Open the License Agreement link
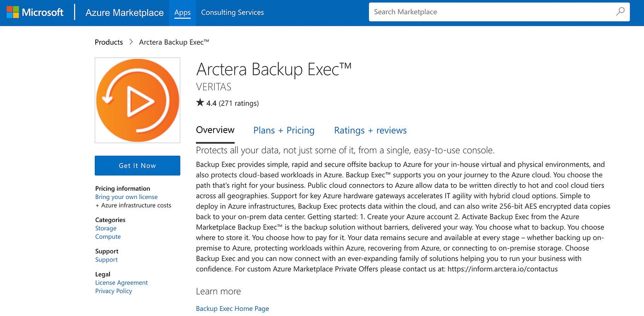The height and width of the screenshot is (316, 644). [121, 283]
